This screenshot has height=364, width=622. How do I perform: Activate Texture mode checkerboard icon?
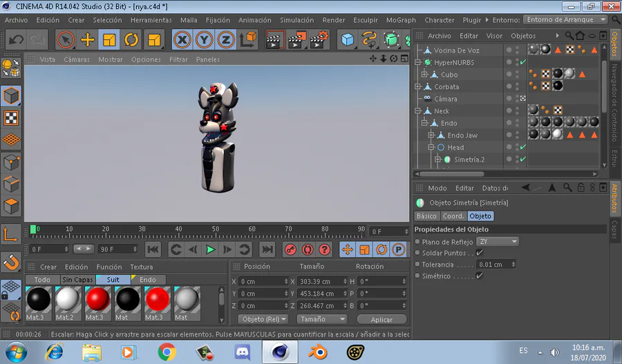point(10,118)
